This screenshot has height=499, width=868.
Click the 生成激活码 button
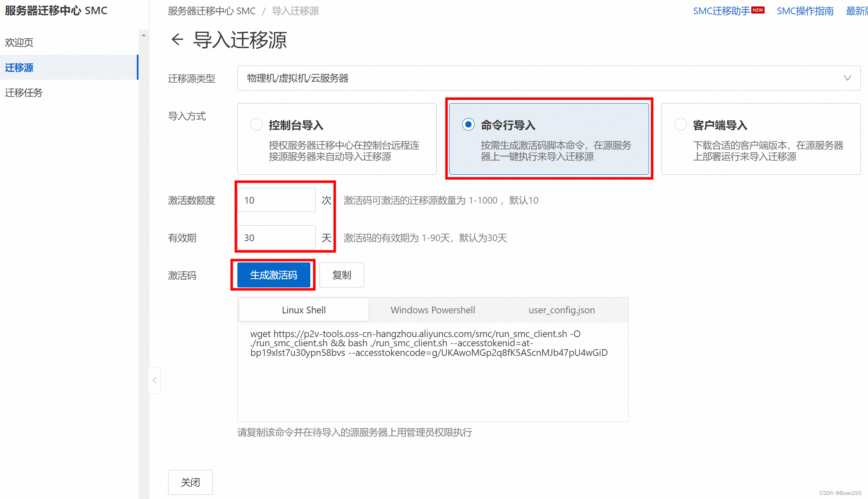point(274,275)
